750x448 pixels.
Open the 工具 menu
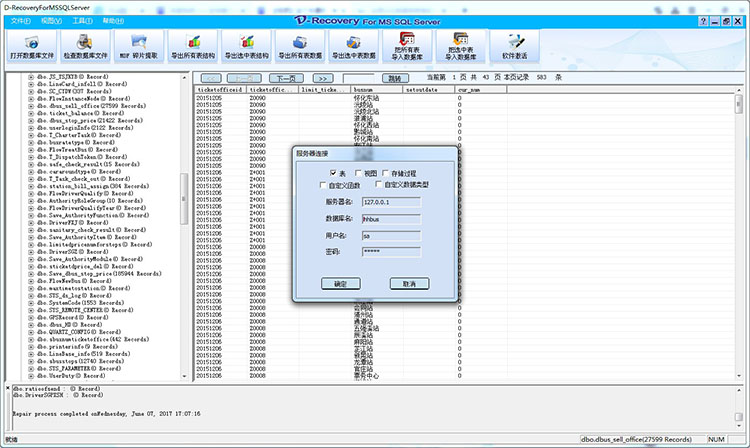click(x=82, y=21)
